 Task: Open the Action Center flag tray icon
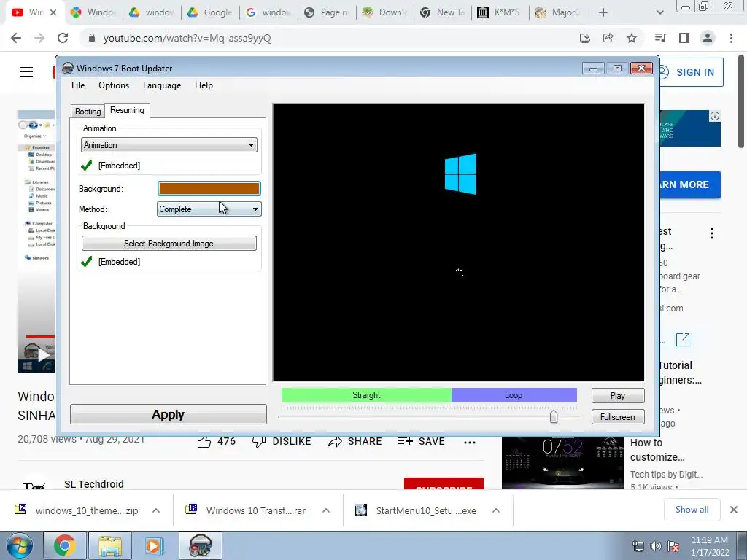[x=673, y=546]
